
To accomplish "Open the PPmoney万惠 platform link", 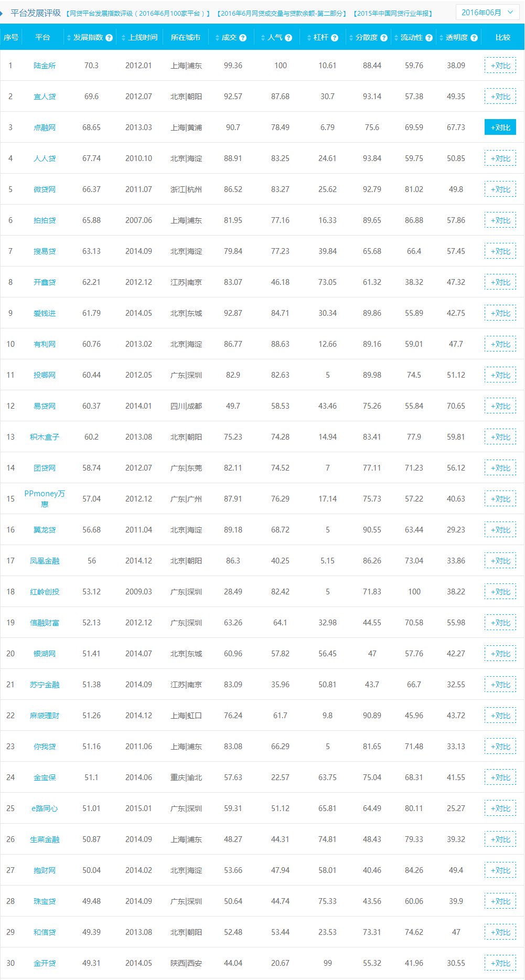I will 45,498.
